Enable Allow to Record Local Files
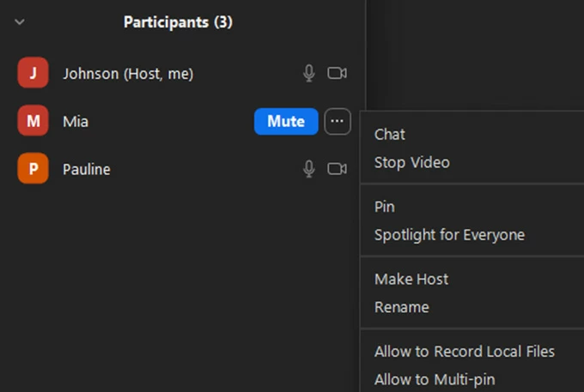 click(x=464, y=352)
